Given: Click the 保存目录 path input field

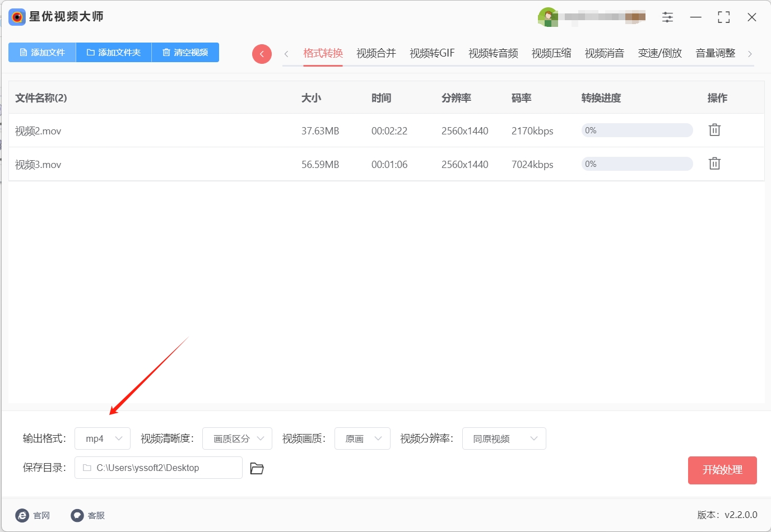Looking at the screenshot, I should tap(159, 468).
